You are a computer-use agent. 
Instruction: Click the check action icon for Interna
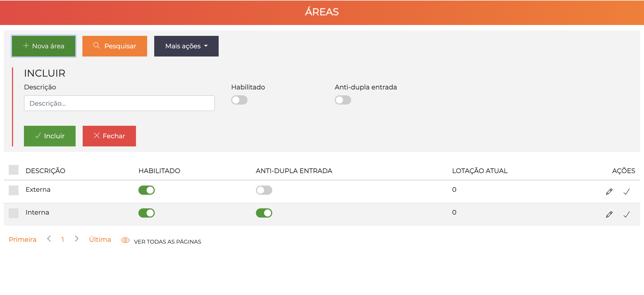(x=627, y=214)
